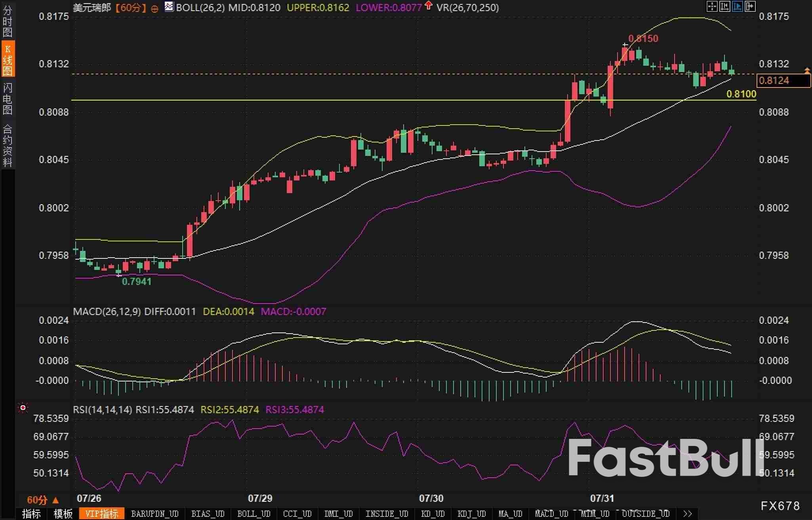Switch to the 分时图 view
Screen dimensions: 812x520
tap(8, 21)
